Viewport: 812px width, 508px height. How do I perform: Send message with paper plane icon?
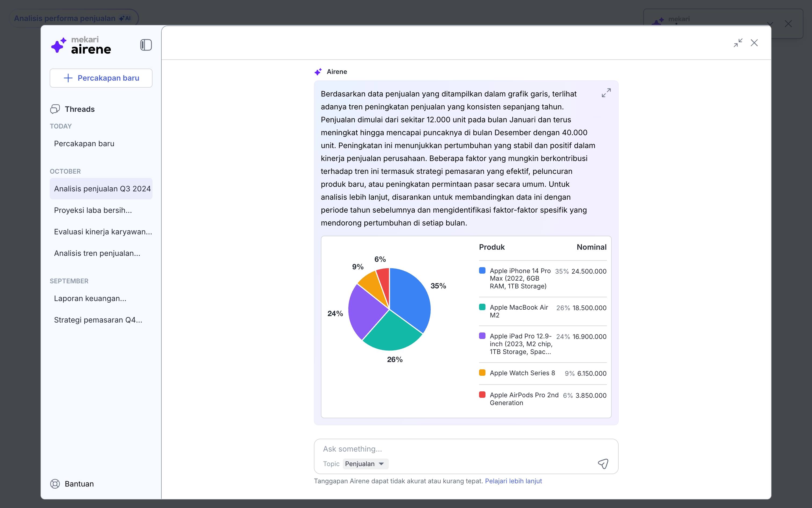point(603,464)
